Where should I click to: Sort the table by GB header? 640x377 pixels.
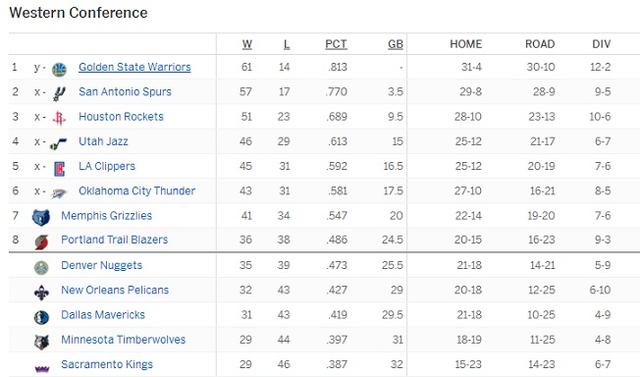[x=396, y=44]
